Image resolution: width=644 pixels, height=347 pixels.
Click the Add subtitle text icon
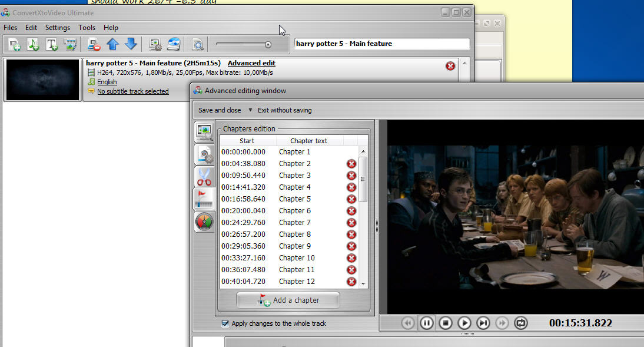pyautogui.click(x=51, y=44)
